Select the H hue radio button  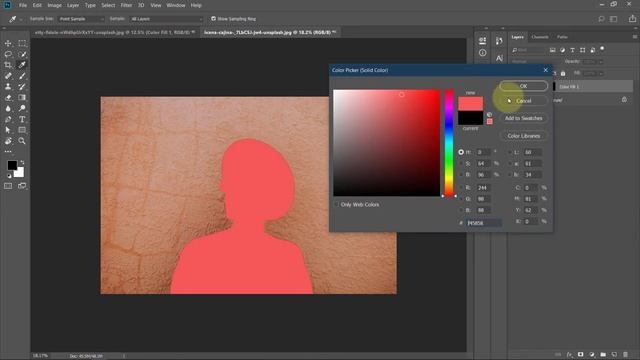click(x=461, y=152)
